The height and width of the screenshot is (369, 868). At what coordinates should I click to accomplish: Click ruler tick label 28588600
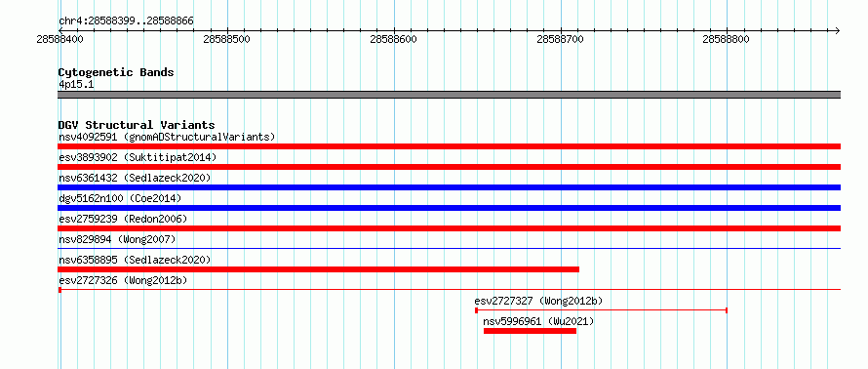pyautogui.click(x=394, y=39)
